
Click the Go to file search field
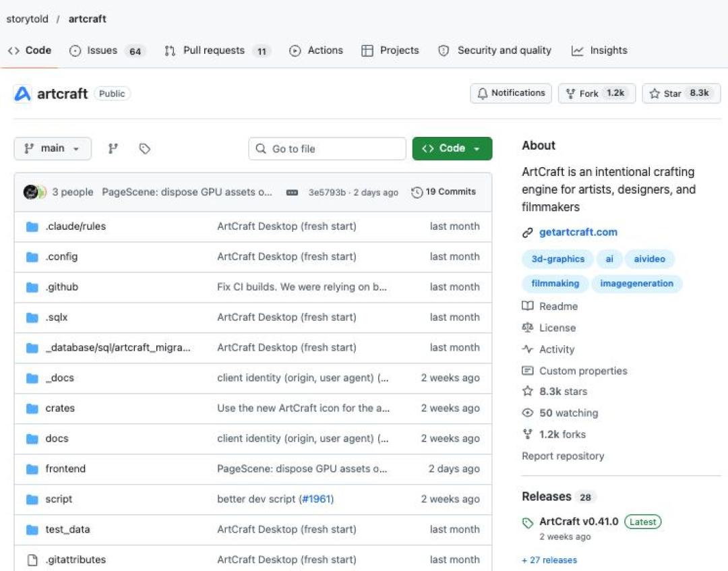[327, 148]
